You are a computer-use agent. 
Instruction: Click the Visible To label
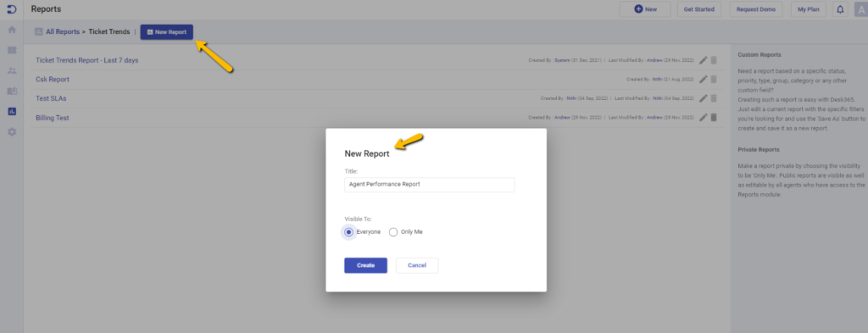pos(359,219)
